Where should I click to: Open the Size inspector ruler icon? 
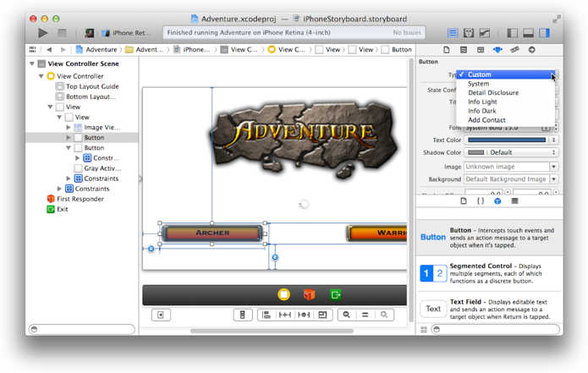(514, 50)
